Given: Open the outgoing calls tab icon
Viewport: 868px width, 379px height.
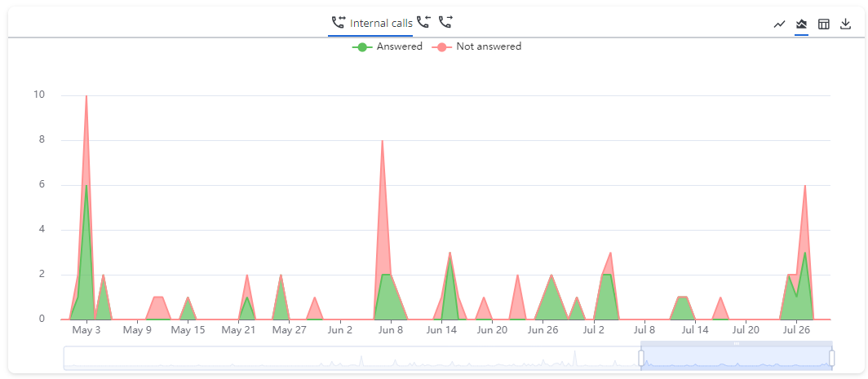Looking at the screenshot, I should click(x=445, y=22).
